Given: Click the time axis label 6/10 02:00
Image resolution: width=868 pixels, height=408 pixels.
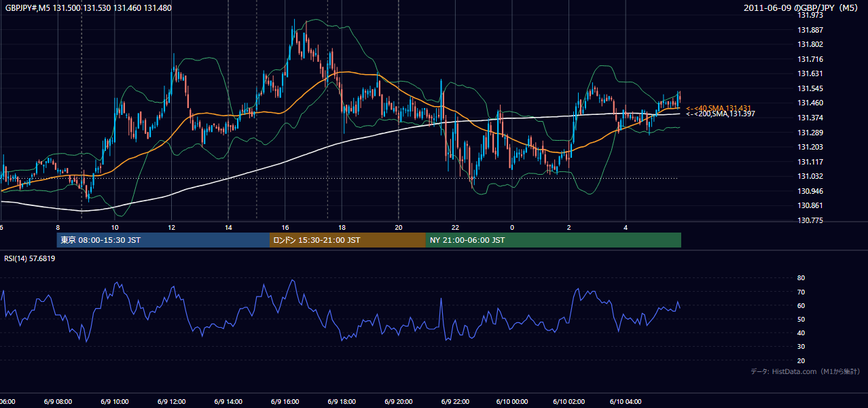Looking at the screenshot, I should [569, 401].
